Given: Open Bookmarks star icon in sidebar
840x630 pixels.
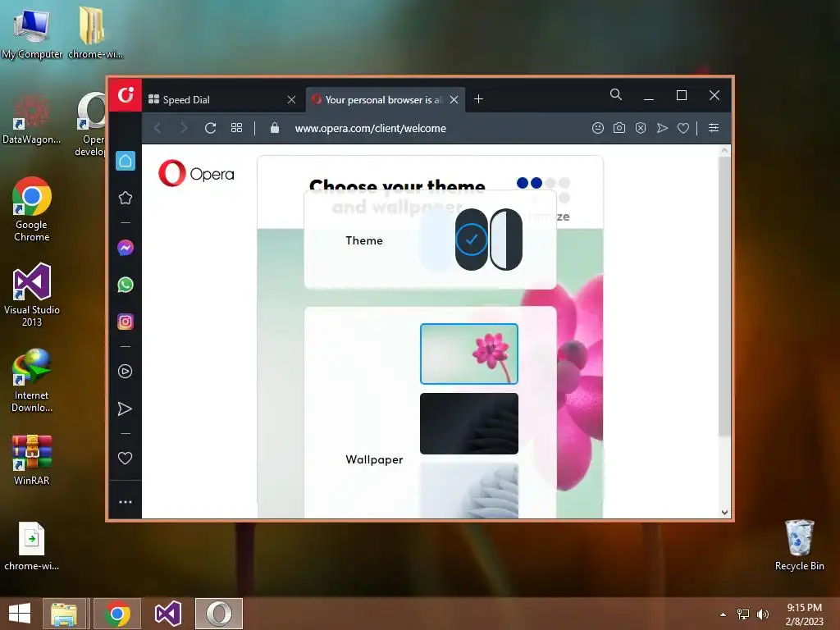Looking at the screenshot, I should pos(126,199).
